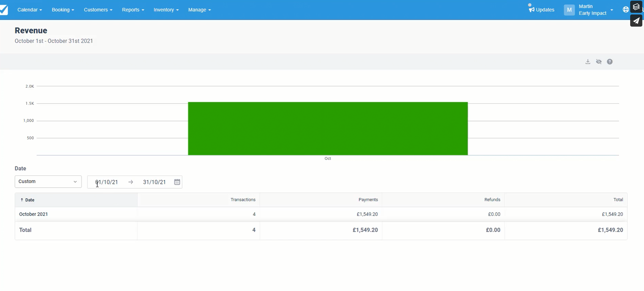Viewport: 644px width, 291px height.
Task: Open the calendar date picker icon
Action: [x=177, y=182]
